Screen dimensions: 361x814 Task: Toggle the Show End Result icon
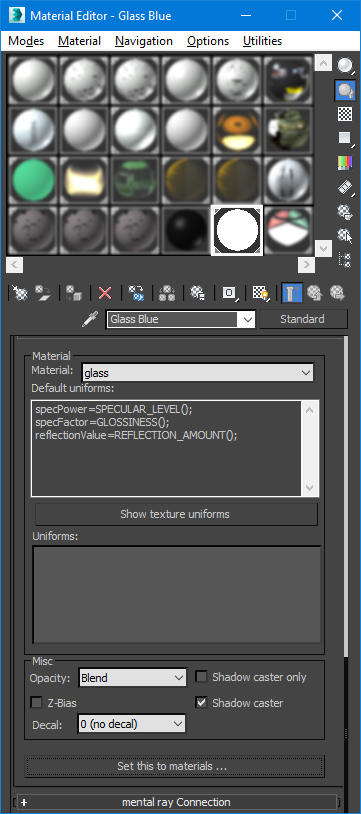point(291,293)
